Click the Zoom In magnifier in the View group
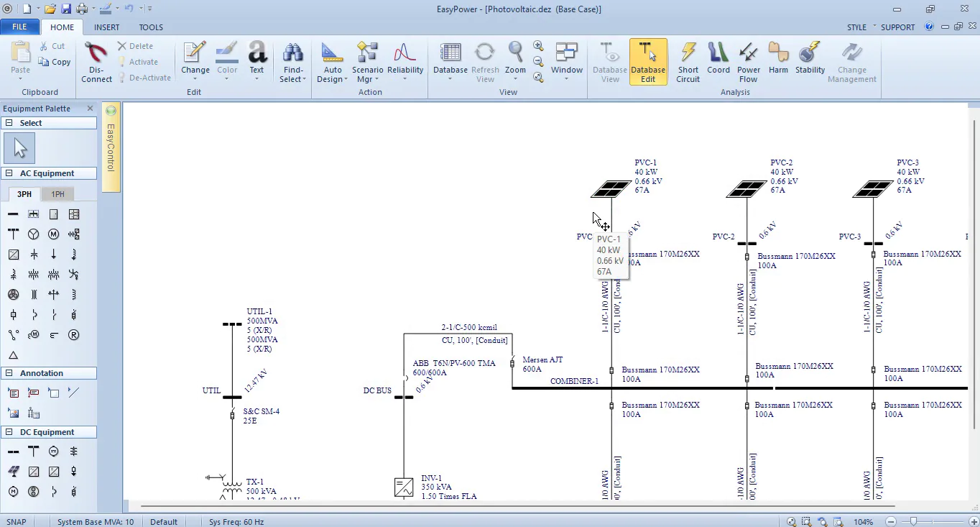Screen dimensions: 980x527 pyautogui.click(x=538, y=45)
